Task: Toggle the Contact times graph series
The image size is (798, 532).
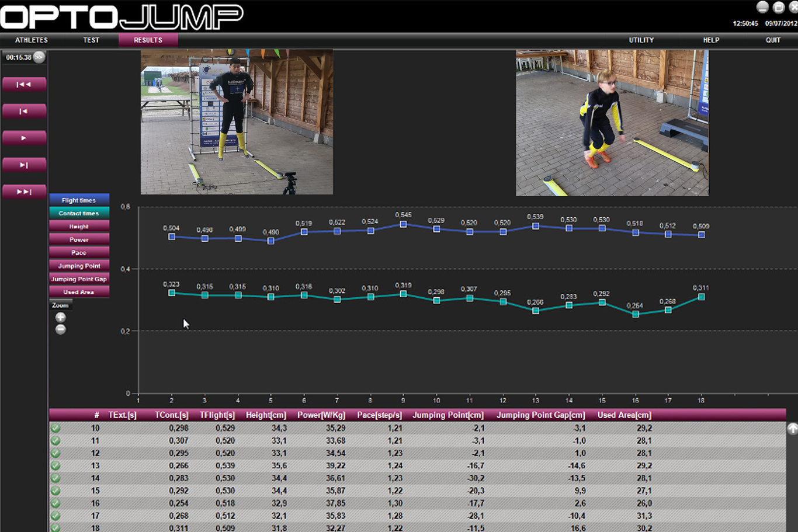Action: pyautogui.click(x=79, y=214)
